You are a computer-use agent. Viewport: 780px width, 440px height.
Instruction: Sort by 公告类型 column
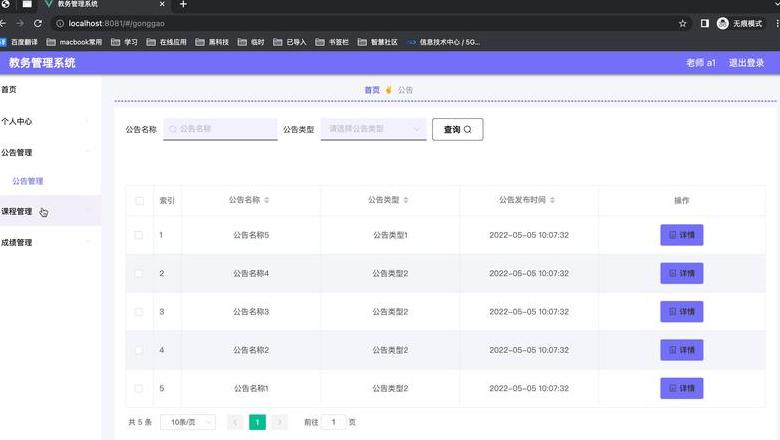(x=406, y=200)
